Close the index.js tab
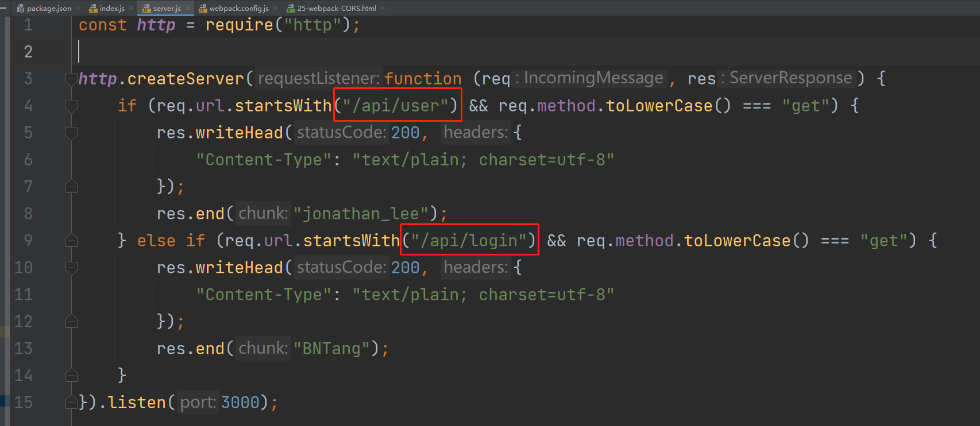Screen dimensions: 980x426 131,8
